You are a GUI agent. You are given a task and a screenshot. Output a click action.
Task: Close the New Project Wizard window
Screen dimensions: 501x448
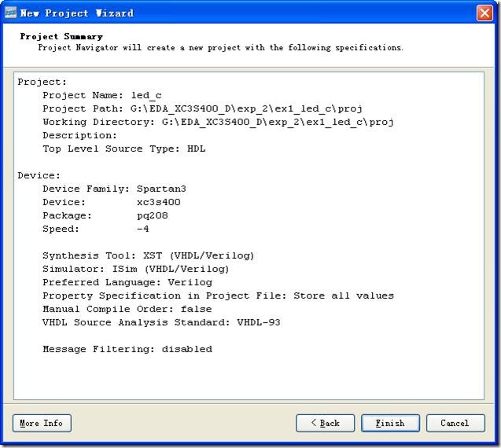[x=484, y=13]
